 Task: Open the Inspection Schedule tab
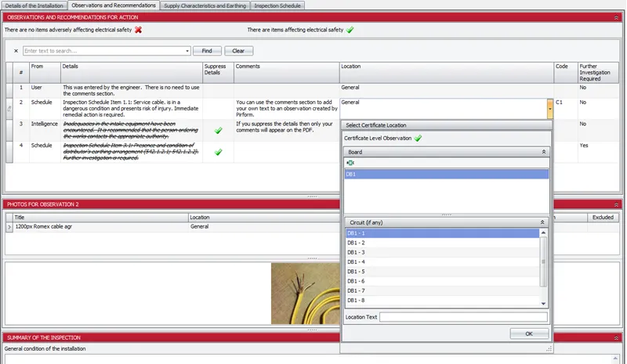click(x=277, y=5)
